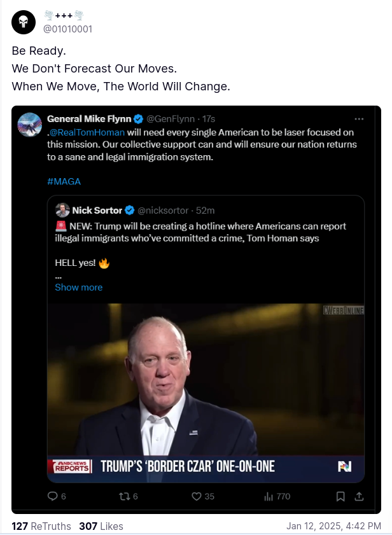This screenshot has height=535, width=392.
Task: Open the view count analytics icon
Action: tap(269, 496)
